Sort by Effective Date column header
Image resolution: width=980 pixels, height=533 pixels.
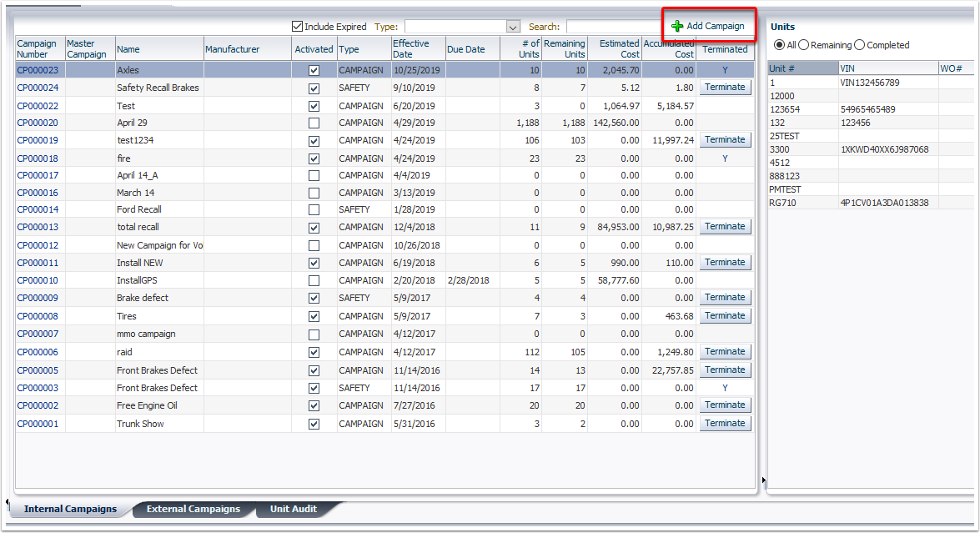pyautogui.click(x=418, y=48)
